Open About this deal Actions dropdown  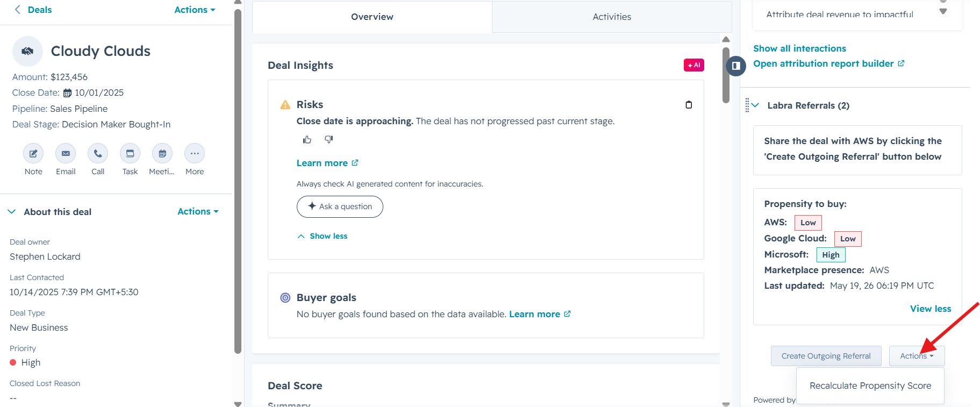[198, 211]
